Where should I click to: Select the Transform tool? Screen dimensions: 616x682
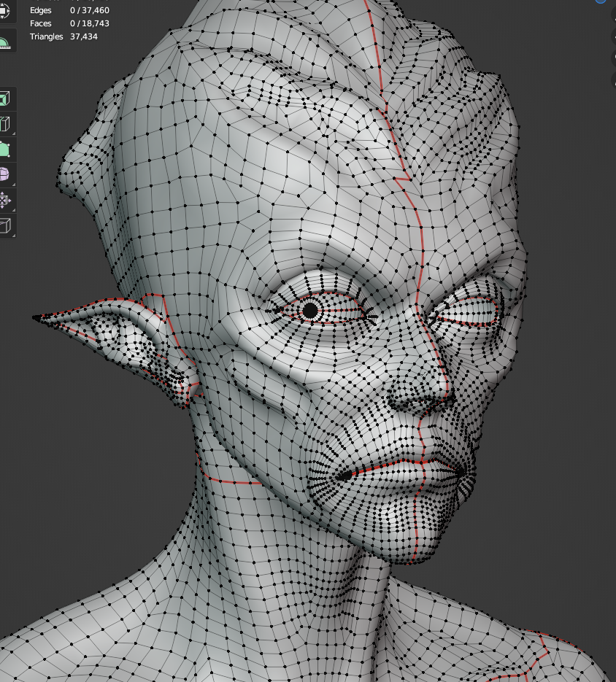coord(4,12)
